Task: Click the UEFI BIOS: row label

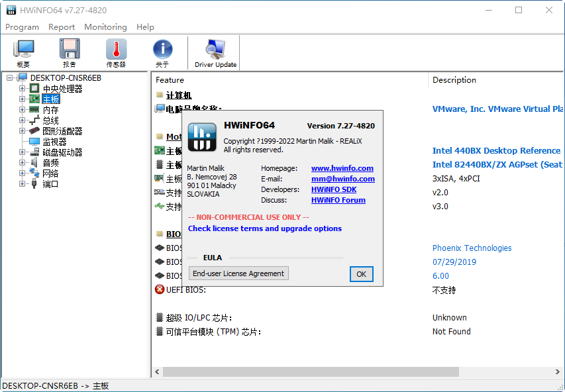Action: 186,289
